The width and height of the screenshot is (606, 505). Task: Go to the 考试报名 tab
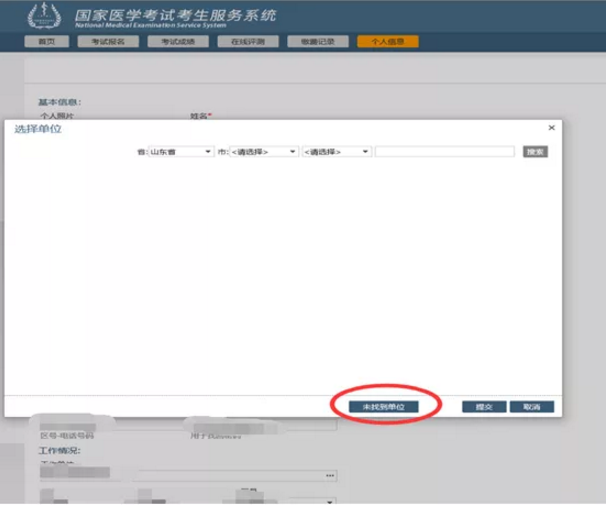(x=107, y=42)
